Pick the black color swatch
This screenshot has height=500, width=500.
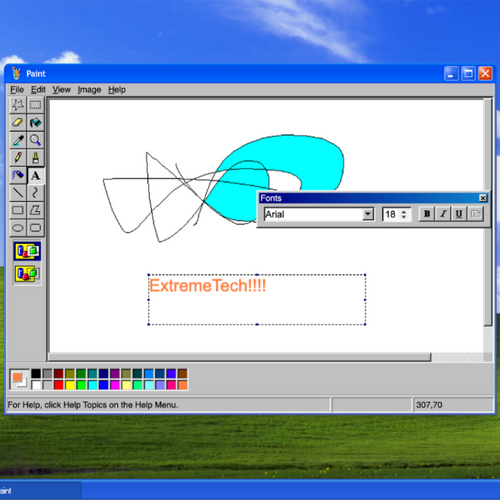(36, 374)
